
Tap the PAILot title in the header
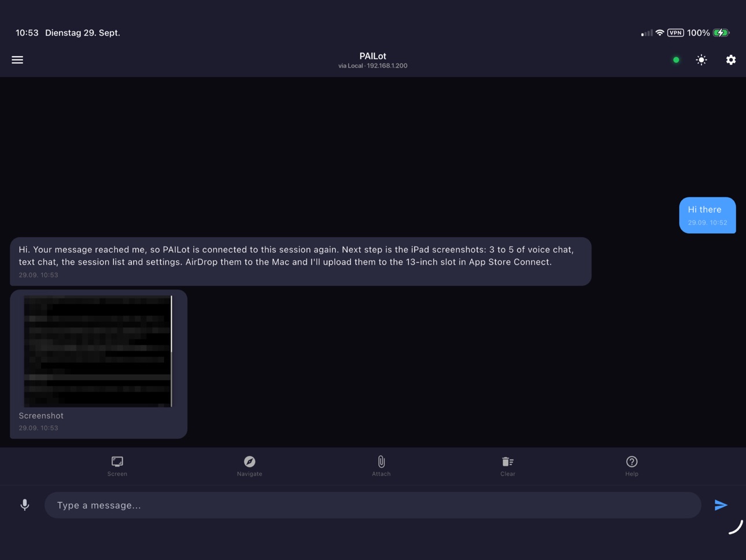pyautogui.click(x=373, y=56)
